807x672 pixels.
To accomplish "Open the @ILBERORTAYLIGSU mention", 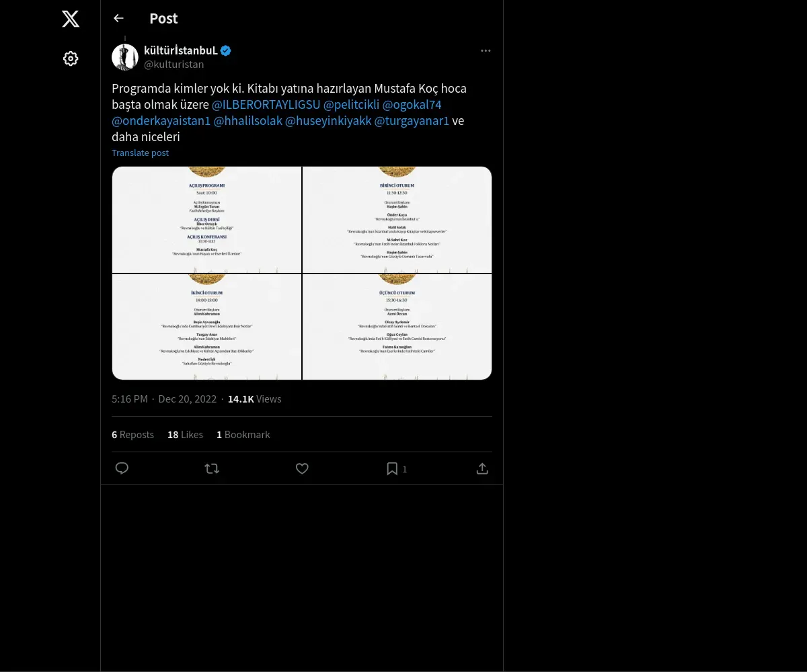I will pos(266,105).
